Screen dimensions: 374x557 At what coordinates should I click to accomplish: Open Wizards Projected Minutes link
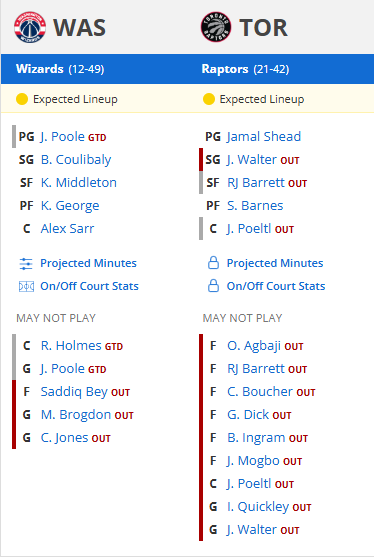[88, 263]
